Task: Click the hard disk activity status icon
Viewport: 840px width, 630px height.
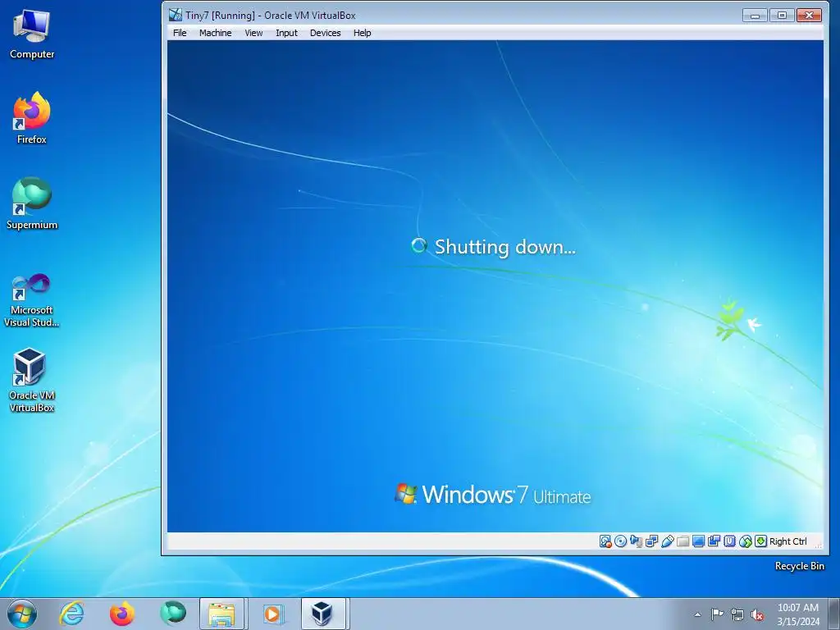Action: click(605, 541)
